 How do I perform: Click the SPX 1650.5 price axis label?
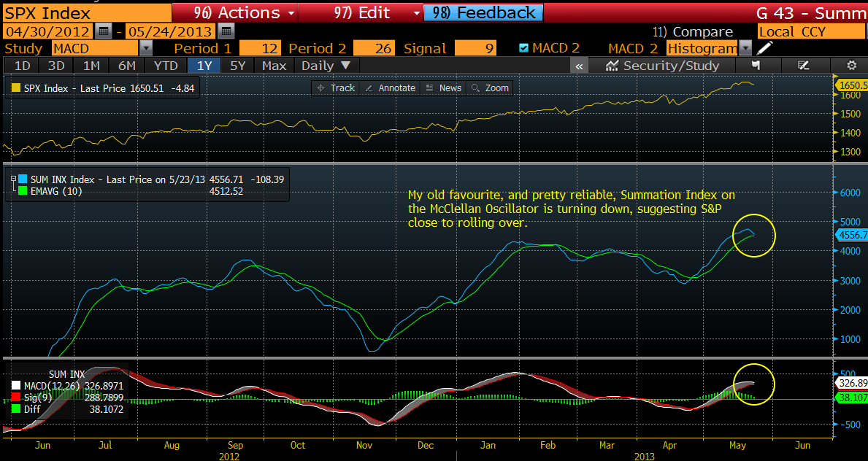(850, 85)
